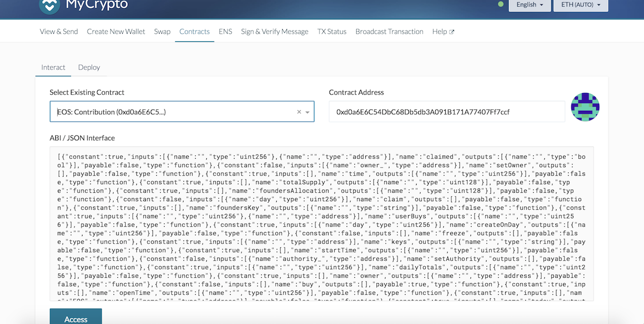Select the Contracts navigation tab
Image resolution: width=644 pixels, height=324 pixels.
click(194, 31)
